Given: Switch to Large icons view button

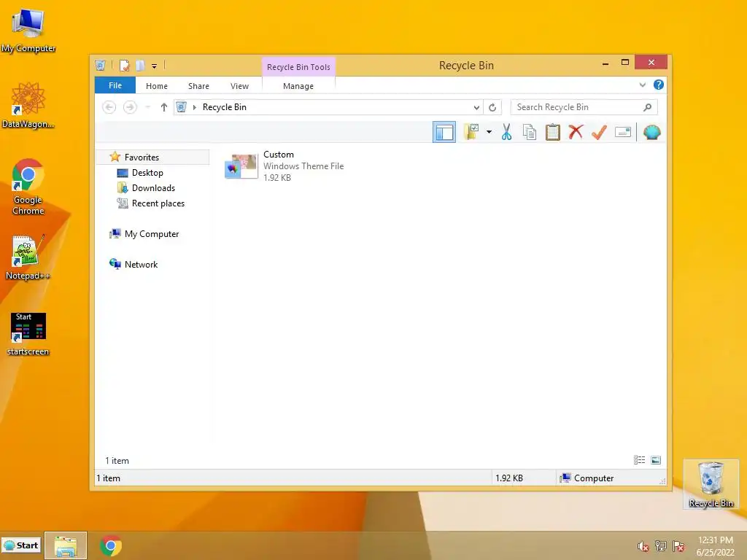Looking at the screenshot, I should pyautogui.click(x=656, y=460).
